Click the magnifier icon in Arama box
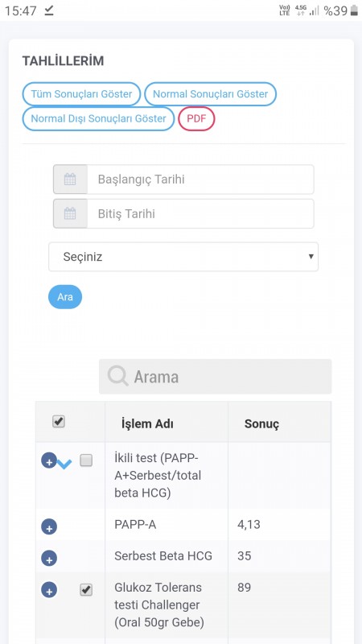This screenshot has width=362, height=644. click(117, 376)
